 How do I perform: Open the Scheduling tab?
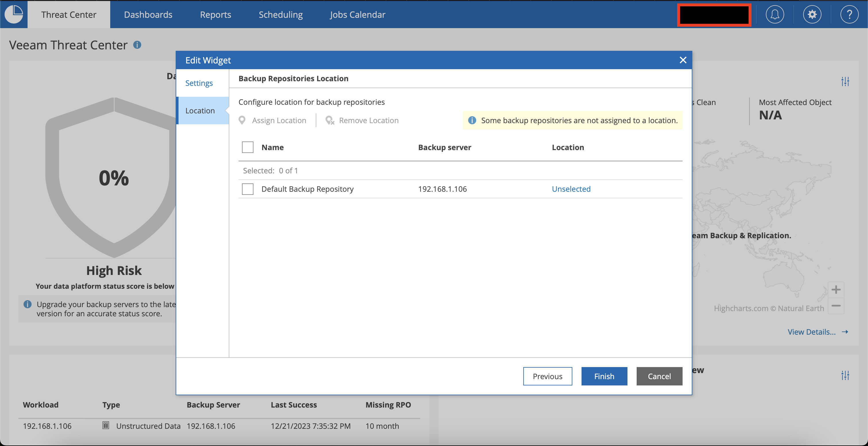(x=280, y=14)
